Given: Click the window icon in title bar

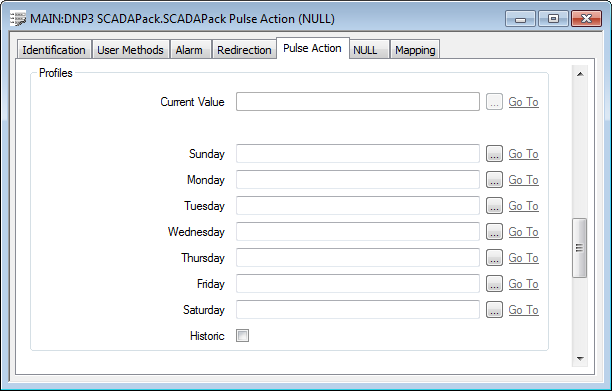Looking at the screenshot, I should 18,19.
